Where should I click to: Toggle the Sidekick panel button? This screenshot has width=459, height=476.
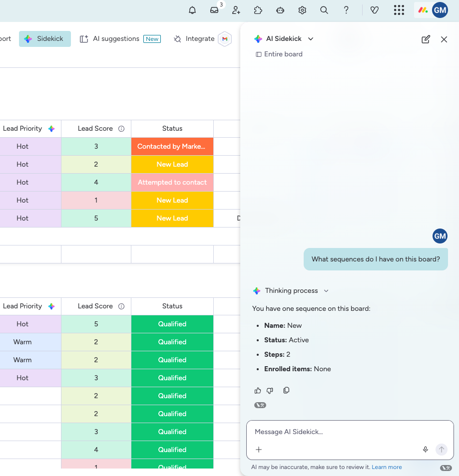click(45, 39)
